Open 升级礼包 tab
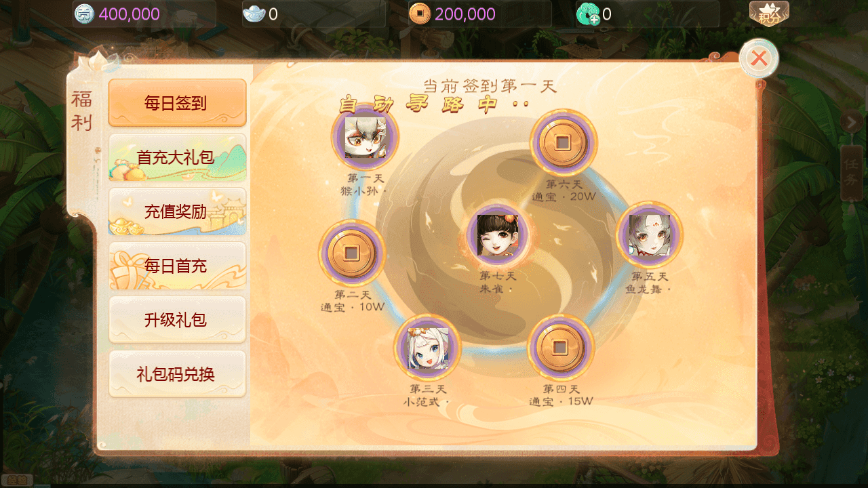The width and height of the screenshot is (868, 488). coord(177,320)
